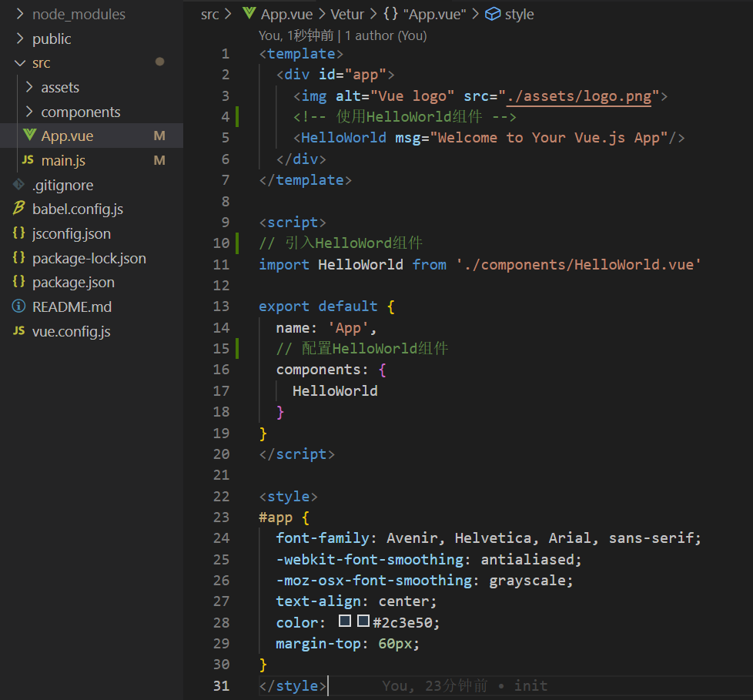Expand the components folder chevron
The image size is (753, 700).
pos(29,112)
